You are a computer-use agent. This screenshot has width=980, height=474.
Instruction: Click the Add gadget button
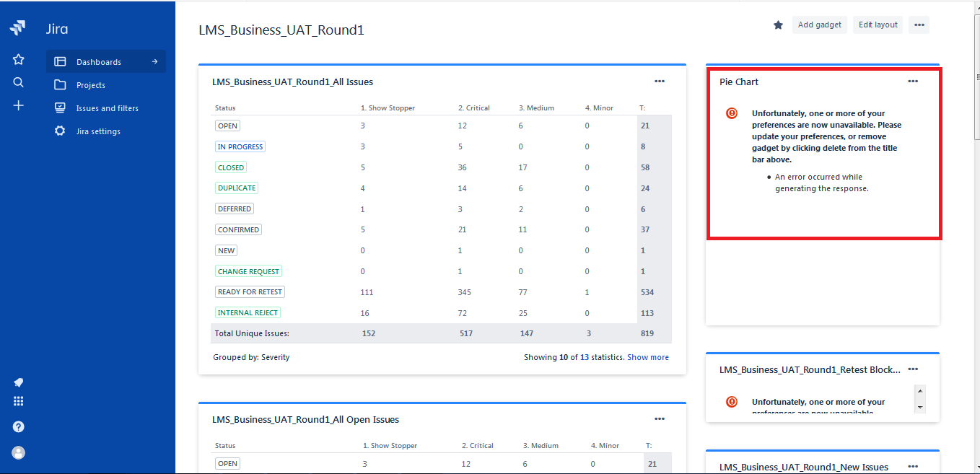pos(820,25)
